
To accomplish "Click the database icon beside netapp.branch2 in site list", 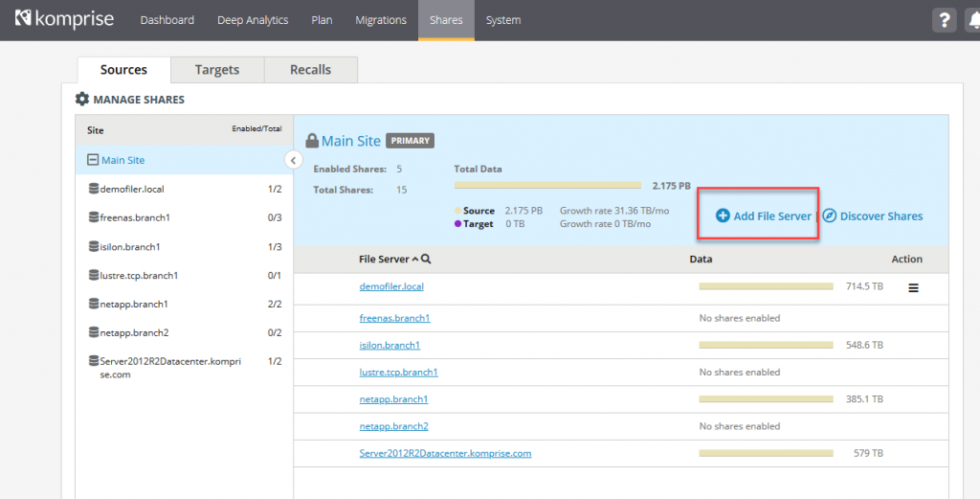I will click(94, 332).
